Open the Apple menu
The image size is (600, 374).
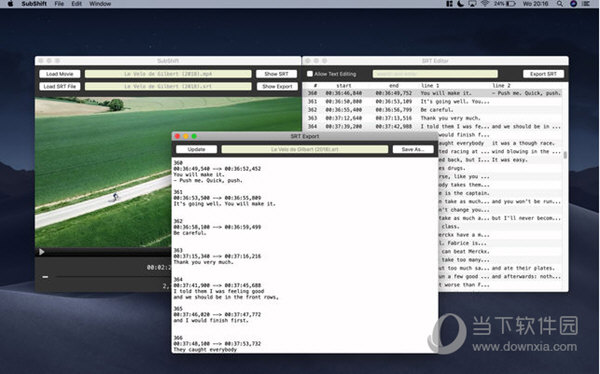click(x=10, y=4)
